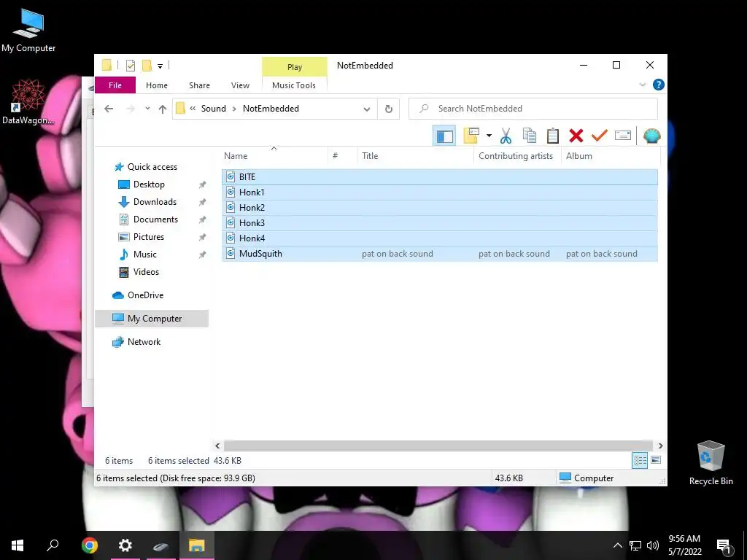
Task: Open Settings gear on taskbar
Action: point(125,545)
